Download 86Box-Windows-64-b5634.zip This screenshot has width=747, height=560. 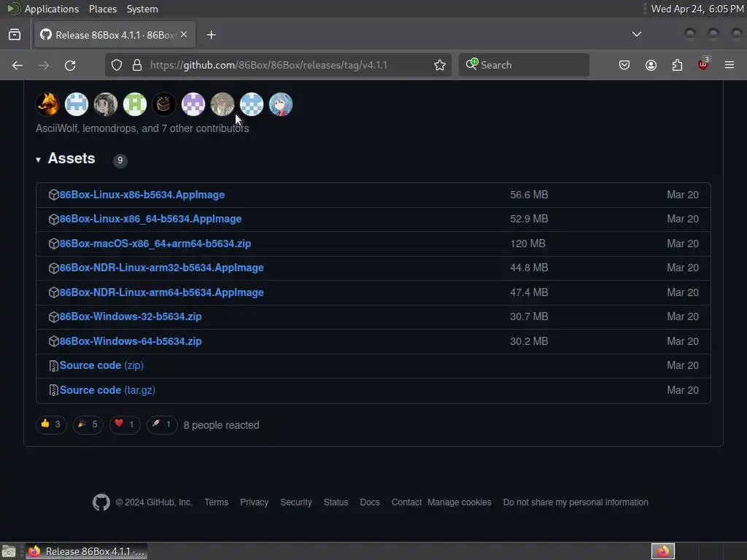[x=131, y=341]
